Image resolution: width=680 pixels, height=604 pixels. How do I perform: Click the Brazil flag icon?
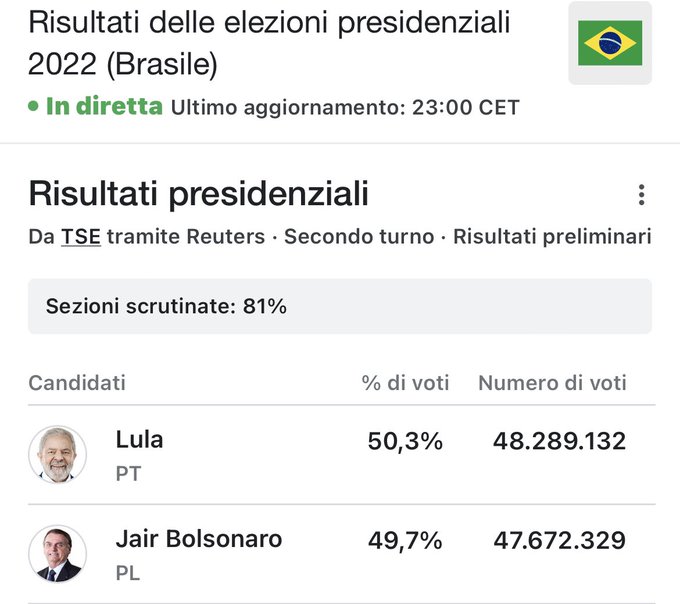coord(610,43)
